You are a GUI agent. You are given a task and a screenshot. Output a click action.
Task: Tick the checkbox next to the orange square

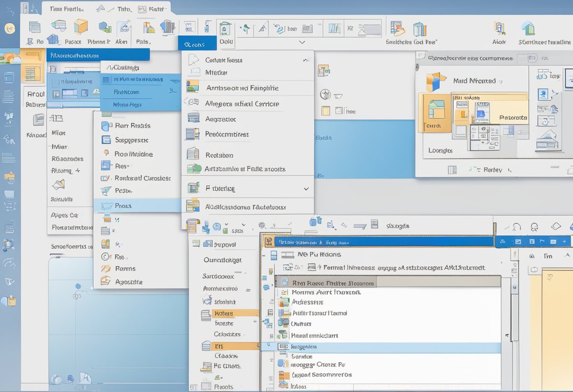point(339,111)
